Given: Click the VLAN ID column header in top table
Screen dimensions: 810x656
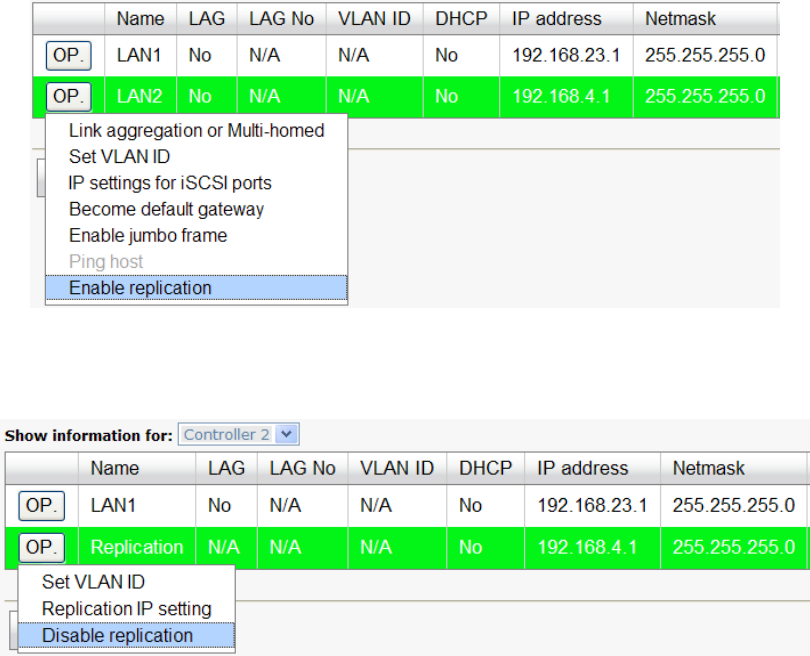Looking at the screenshot, I should pyautogui.click(x=374, y=19).
